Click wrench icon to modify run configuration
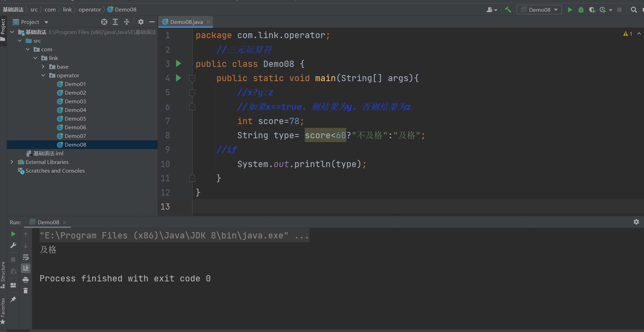The image size is (644, 332). pos(13,245)
